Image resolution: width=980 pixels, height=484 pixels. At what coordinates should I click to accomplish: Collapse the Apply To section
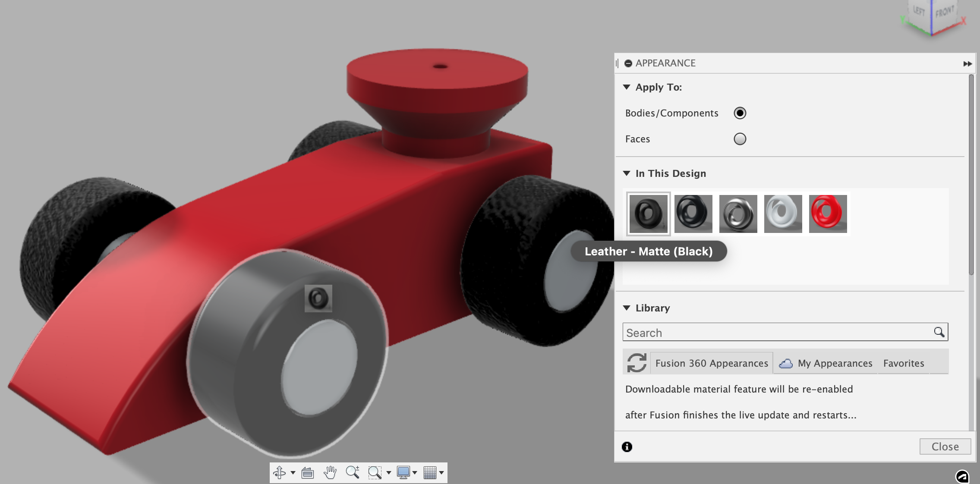click(627, 87)
